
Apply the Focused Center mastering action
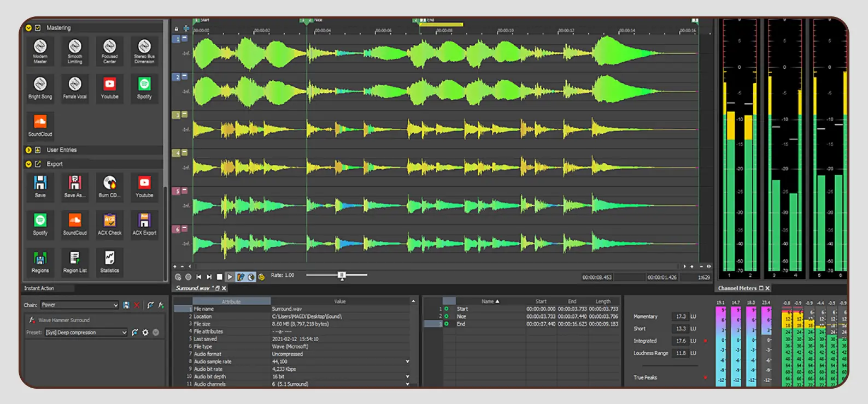(109, 51)
